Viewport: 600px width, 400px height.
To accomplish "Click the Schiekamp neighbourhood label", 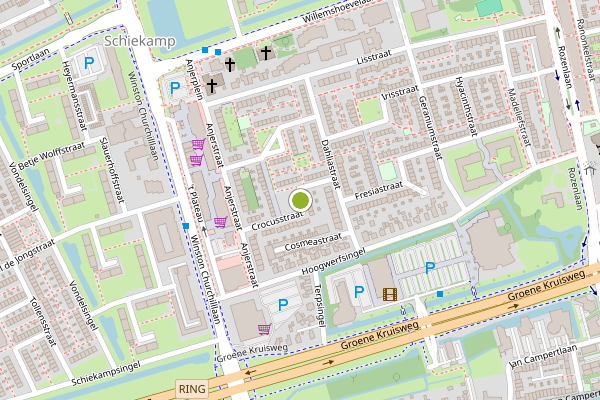I will tap(140, 41).
